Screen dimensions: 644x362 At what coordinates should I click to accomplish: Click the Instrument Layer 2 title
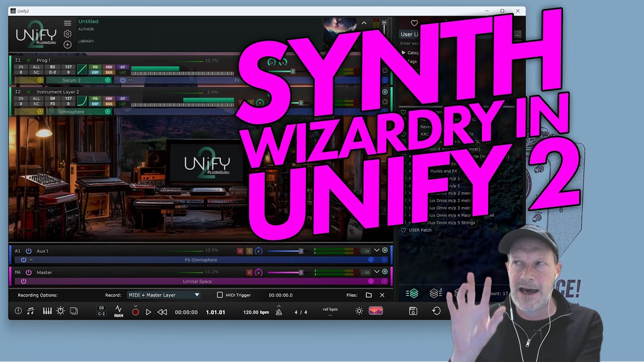tap(57, 92)
